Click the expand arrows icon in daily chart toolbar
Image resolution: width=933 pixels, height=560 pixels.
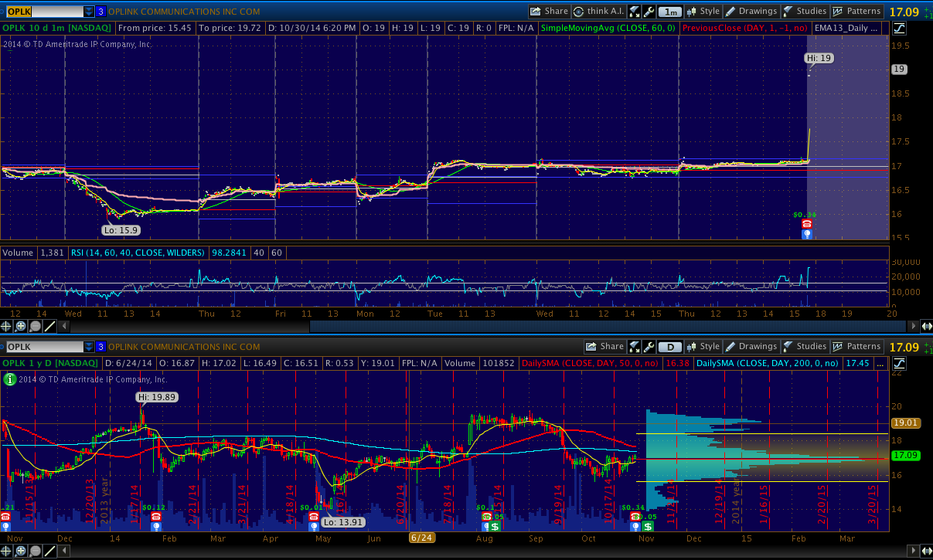pyautogui.click(x=635, y=347)
